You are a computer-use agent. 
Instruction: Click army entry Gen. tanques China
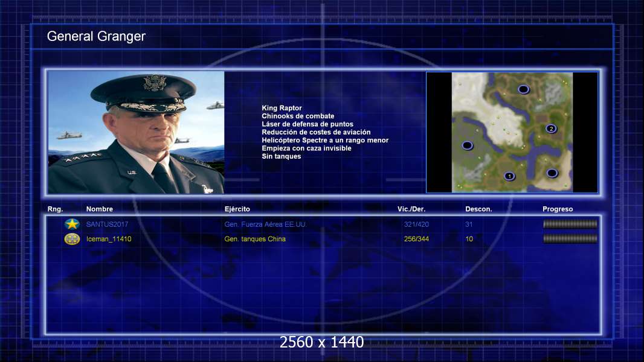(x=255, y=239)
